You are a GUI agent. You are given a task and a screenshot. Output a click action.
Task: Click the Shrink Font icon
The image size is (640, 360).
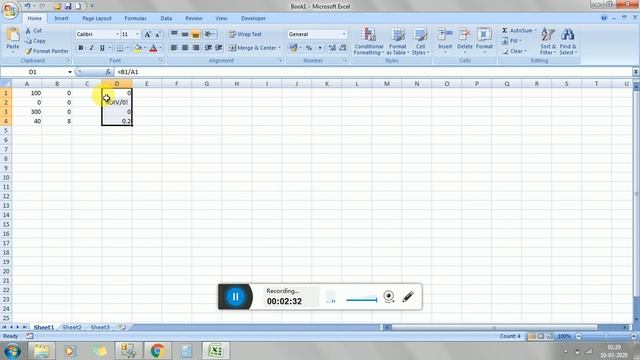pos(158,34)
